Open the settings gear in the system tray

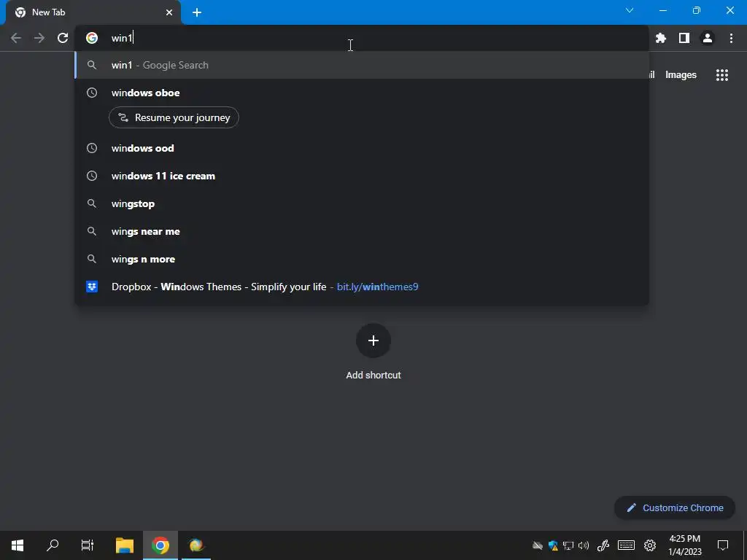[650, 545]
